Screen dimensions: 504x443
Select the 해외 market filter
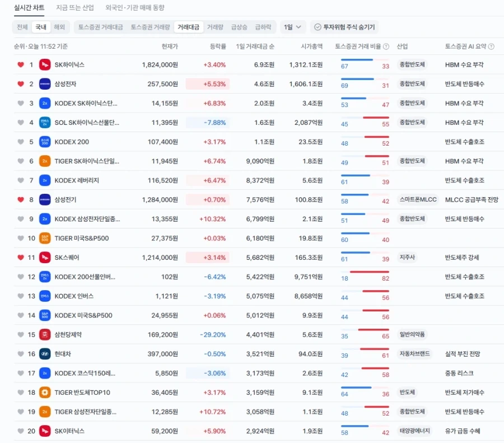click(x=59, y=27)
